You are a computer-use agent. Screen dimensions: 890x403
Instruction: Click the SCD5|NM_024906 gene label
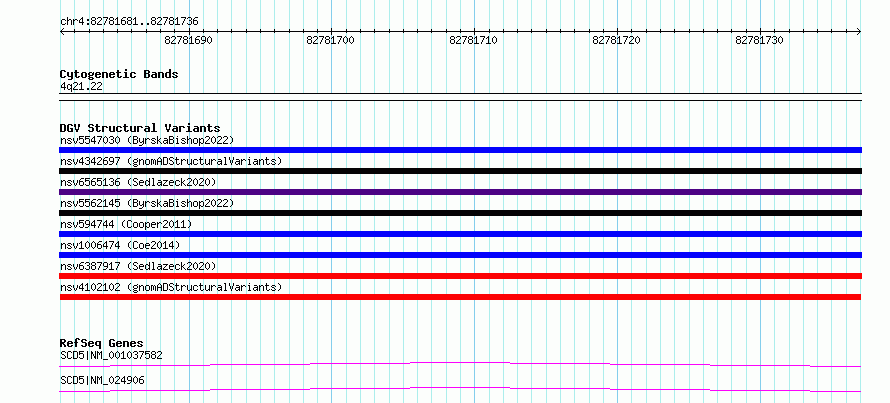point(102,380)
